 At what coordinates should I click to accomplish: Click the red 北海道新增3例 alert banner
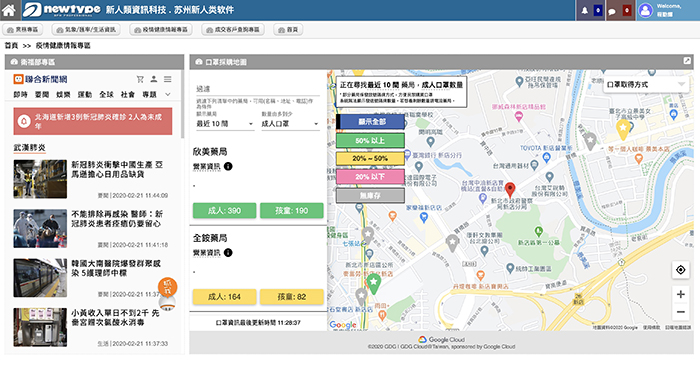pyautogui.click(x=93, y=121)
